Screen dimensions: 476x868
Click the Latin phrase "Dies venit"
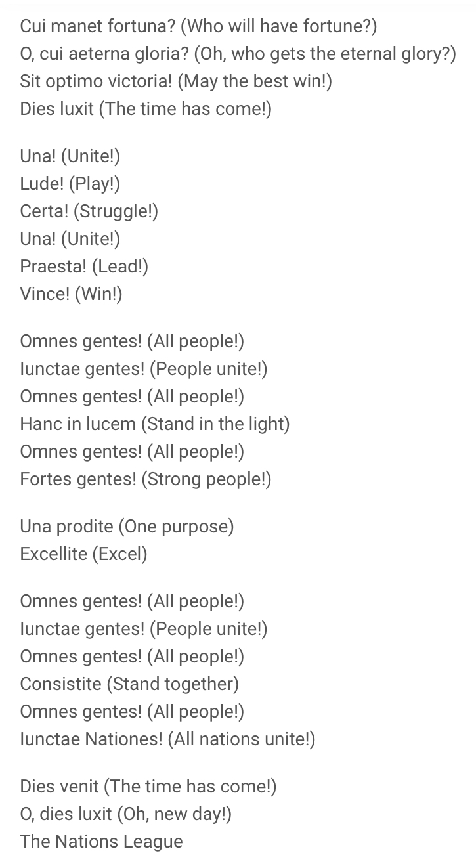click(59, 786)
